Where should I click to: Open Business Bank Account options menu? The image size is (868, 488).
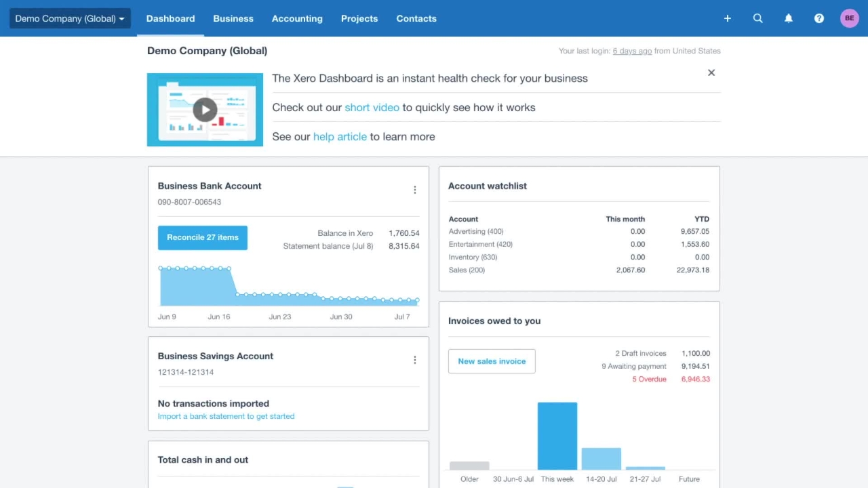coord(415,190)
